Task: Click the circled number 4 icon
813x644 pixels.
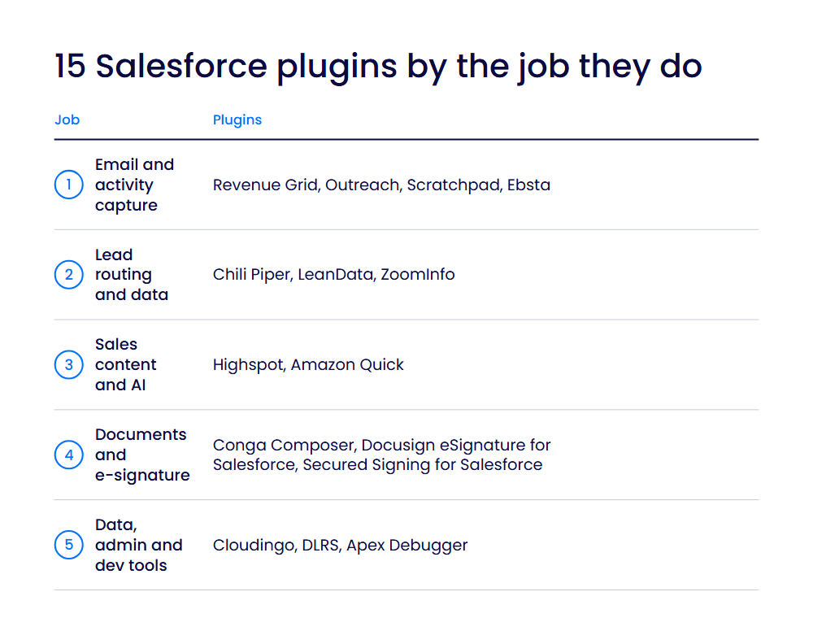Action: 69,455
